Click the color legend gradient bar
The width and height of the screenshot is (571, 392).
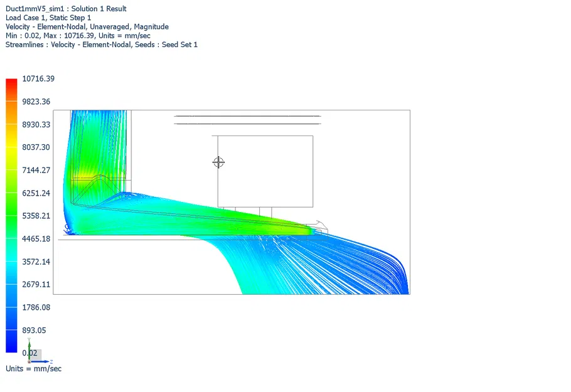tap(11, 216)
